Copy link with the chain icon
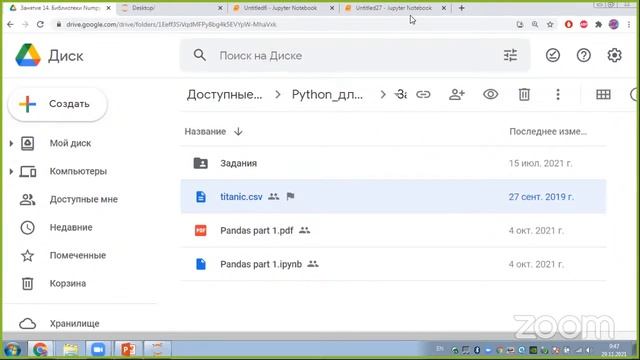Image resolution: width=640 pixels, height=360 pixels. point(423,95)
